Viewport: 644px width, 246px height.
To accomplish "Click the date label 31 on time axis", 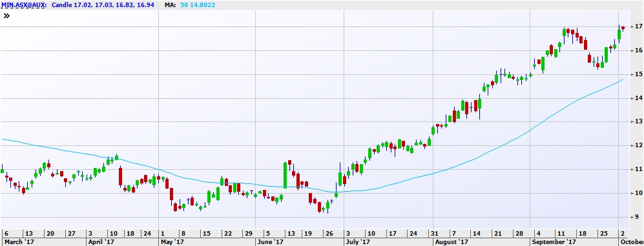I will pyautogui.click(x=435, y=233).
